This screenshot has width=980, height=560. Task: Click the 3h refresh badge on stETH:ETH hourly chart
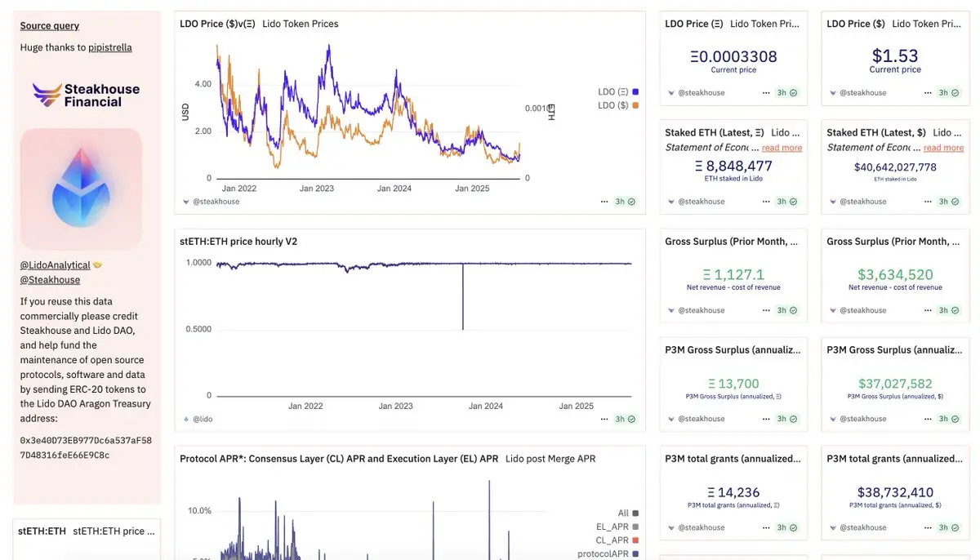(626, 419)
